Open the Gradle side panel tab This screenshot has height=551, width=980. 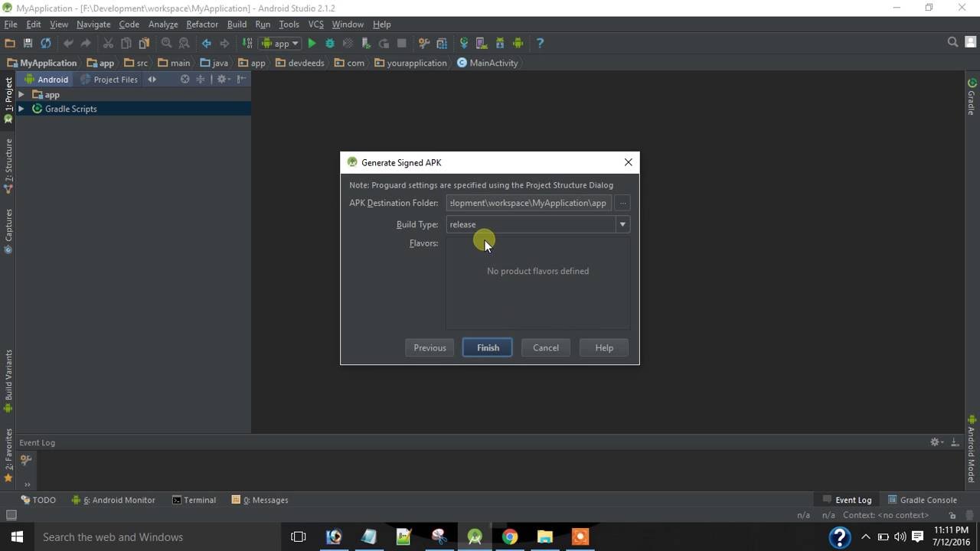pos(972,96)
